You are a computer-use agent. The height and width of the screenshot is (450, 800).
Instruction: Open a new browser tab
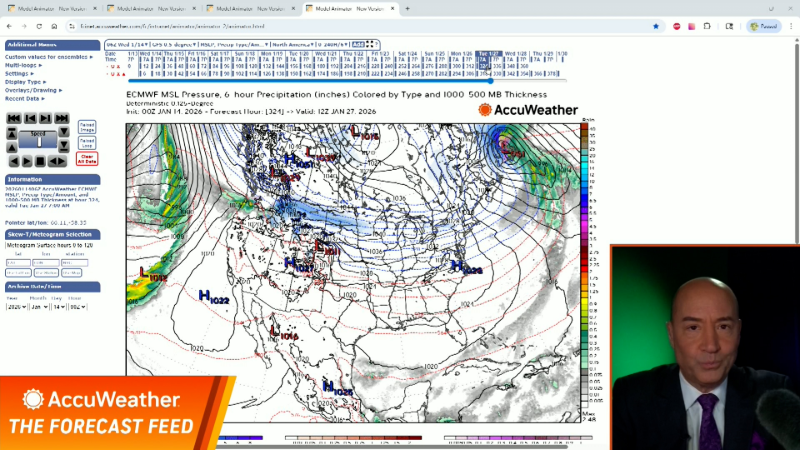coord(407,8)
